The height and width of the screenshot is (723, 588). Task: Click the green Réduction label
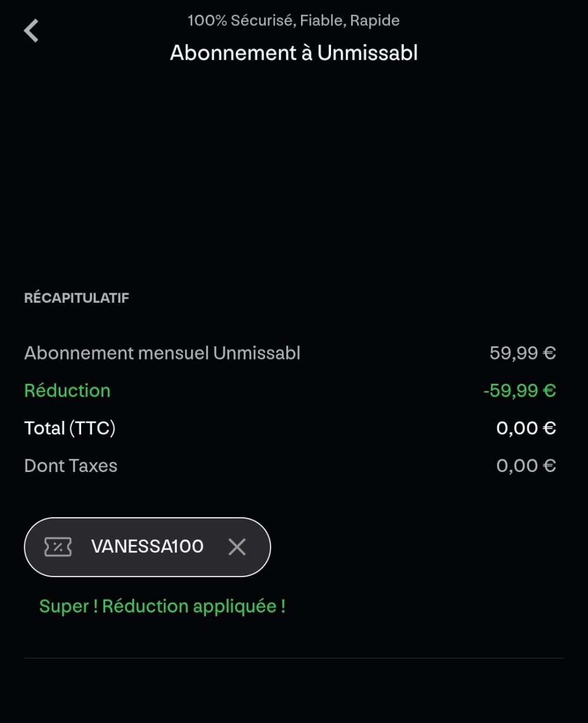point(67,391)
